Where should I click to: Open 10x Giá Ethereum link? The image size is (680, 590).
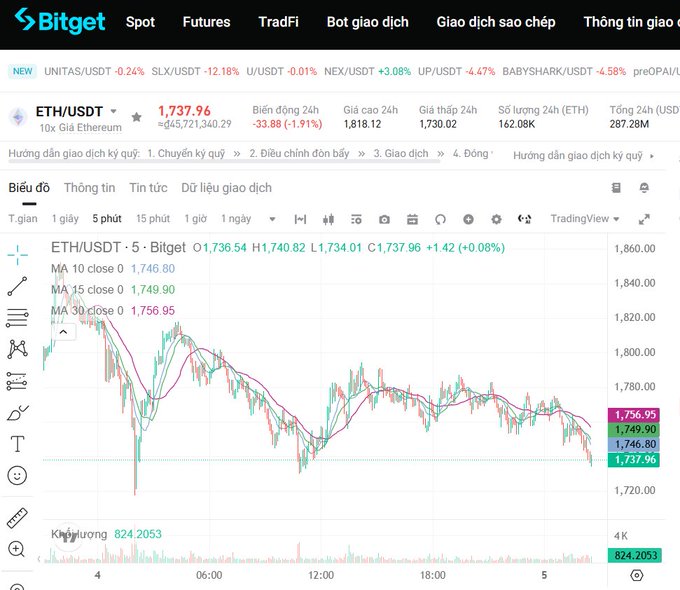pyautogui.click(x=81, y=128)
